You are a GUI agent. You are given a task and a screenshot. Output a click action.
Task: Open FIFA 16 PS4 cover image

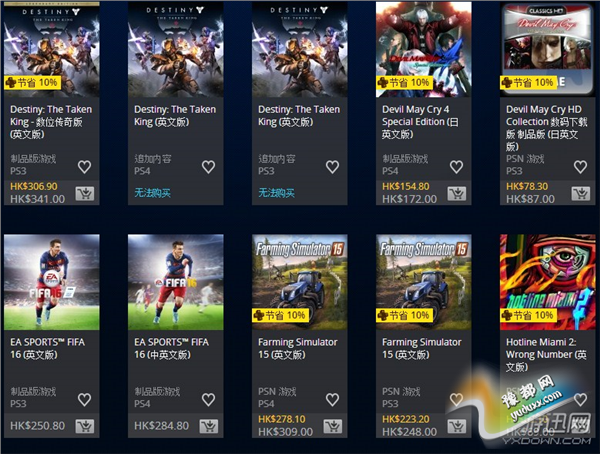[x=176, y=282]
